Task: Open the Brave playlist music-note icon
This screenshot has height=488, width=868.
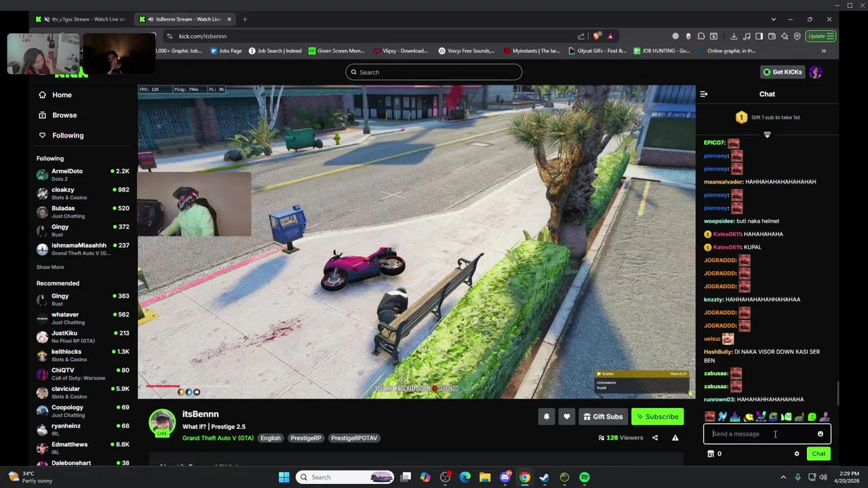Action: click(747, 36)
